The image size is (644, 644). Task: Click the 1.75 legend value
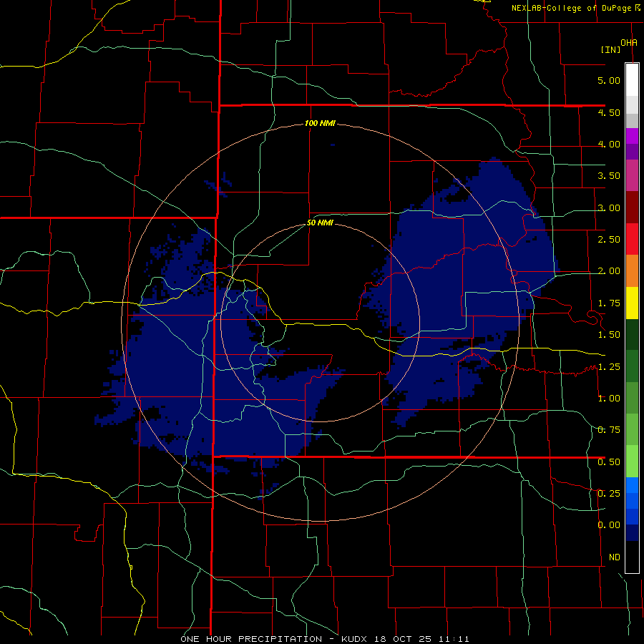(x=609, y=303)
